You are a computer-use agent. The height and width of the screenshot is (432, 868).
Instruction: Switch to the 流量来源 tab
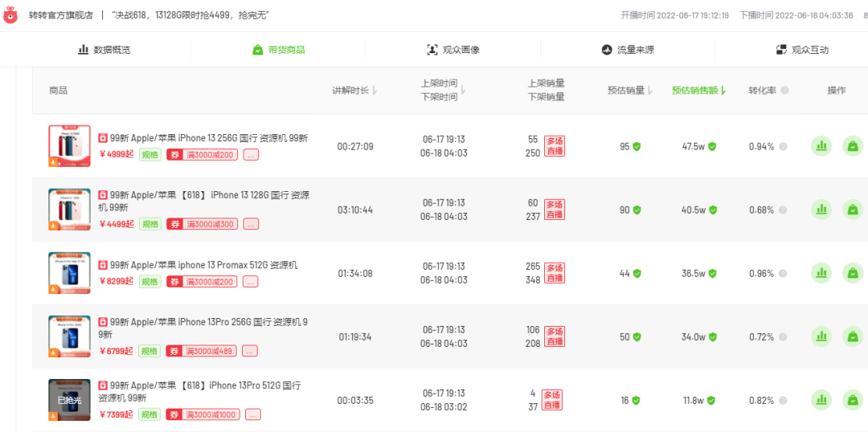click(x=628, y=50)
